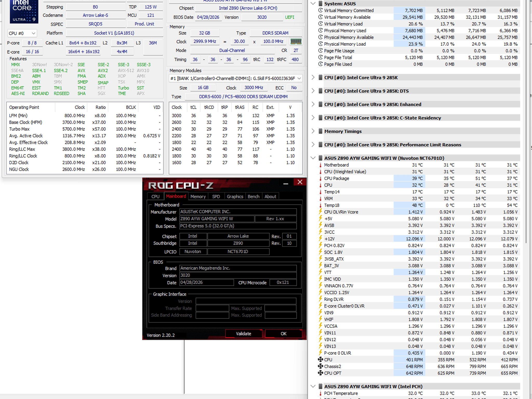Screen dimensions: 532x399
Task: Expand the Memory Timings group
Action: point(313,131)
